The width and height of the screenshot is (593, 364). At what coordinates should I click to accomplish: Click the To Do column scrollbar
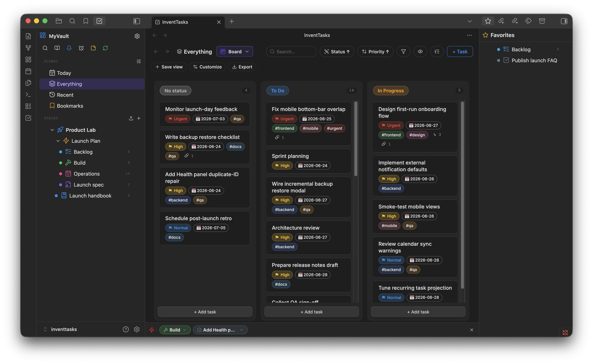pyautogui.click(x=356, y=139)
